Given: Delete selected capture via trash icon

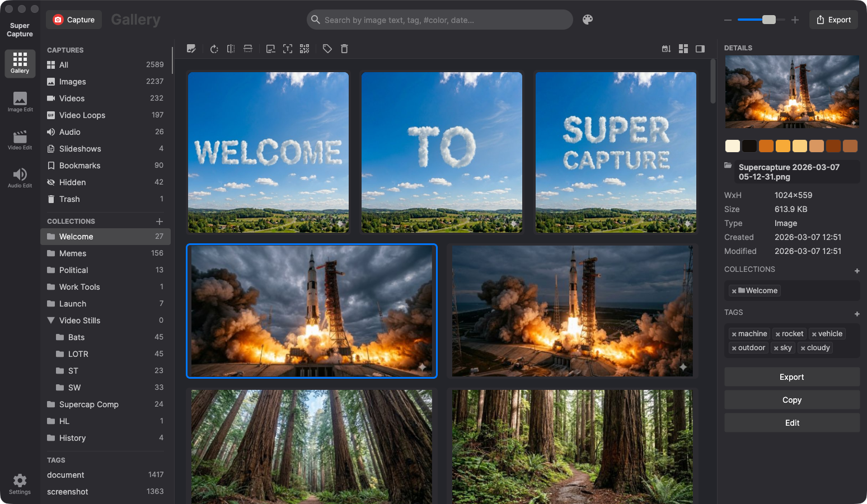Looking at the screenshot, I should point(344,49).
